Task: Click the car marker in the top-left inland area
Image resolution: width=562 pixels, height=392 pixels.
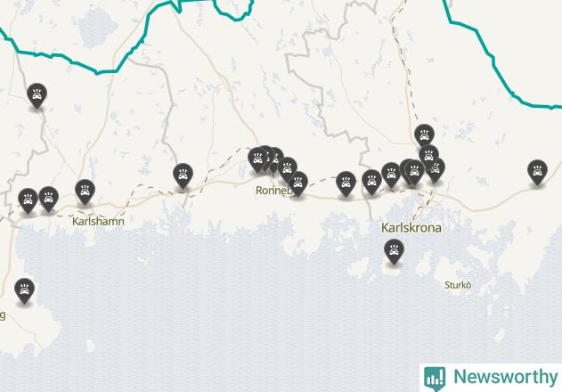Action: point(37,95)
